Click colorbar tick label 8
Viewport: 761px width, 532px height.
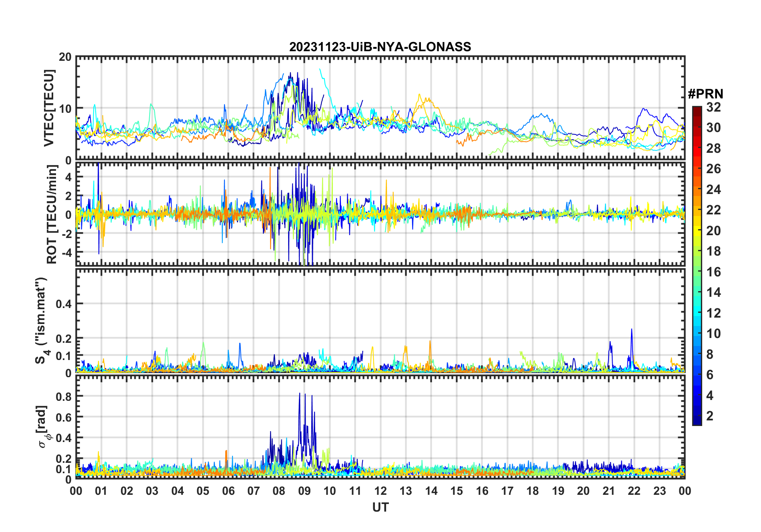[710, 354]
